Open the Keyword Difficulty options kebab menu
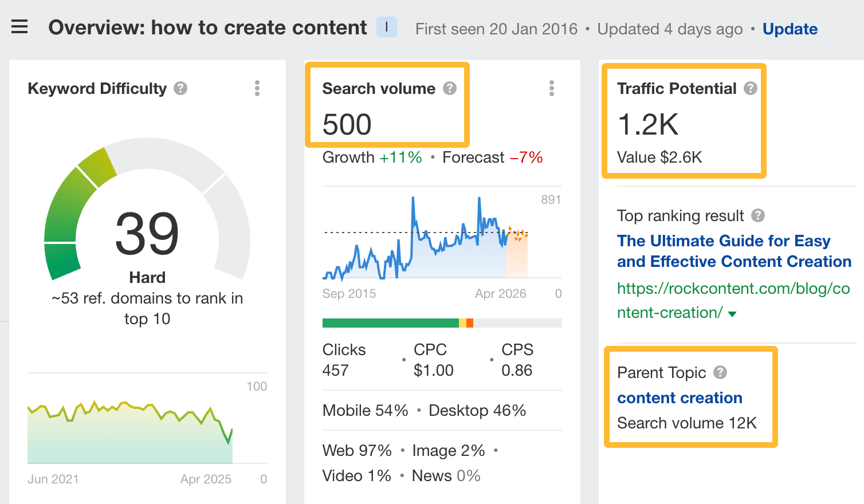864x504 pixels. (257, 88)
